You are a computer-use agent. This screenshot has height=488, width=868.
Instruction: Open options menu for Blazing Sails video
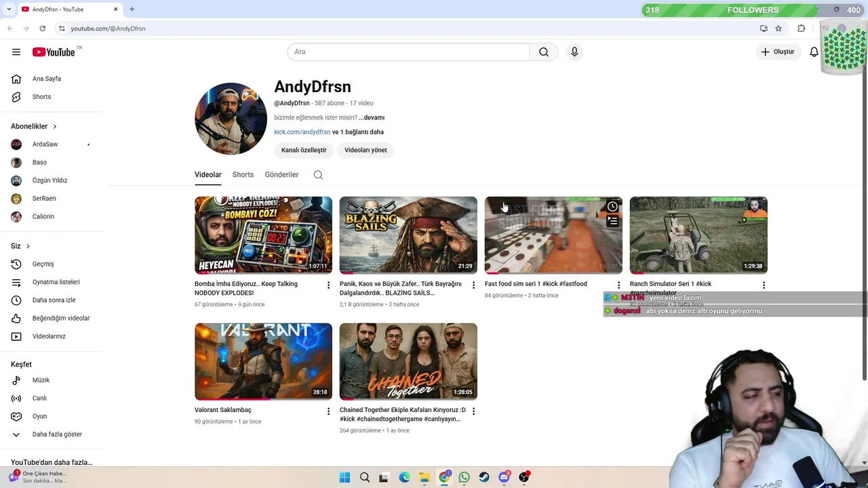(x=473, y=285)
